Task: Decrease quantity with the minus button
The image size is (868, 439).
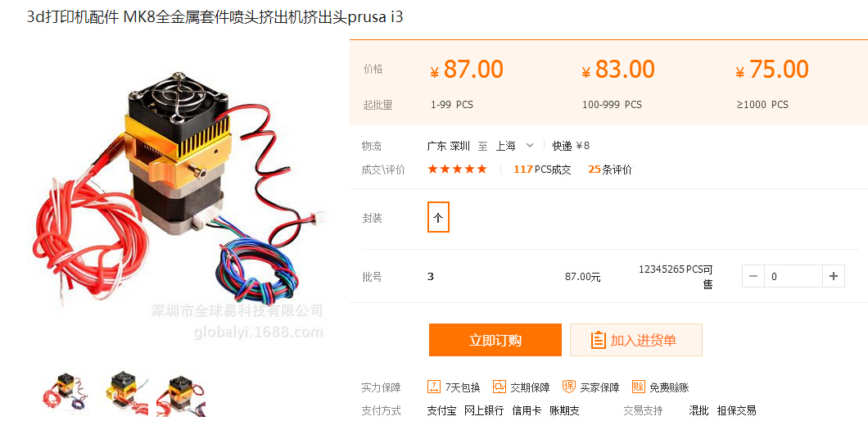Action: click(753, 276)
